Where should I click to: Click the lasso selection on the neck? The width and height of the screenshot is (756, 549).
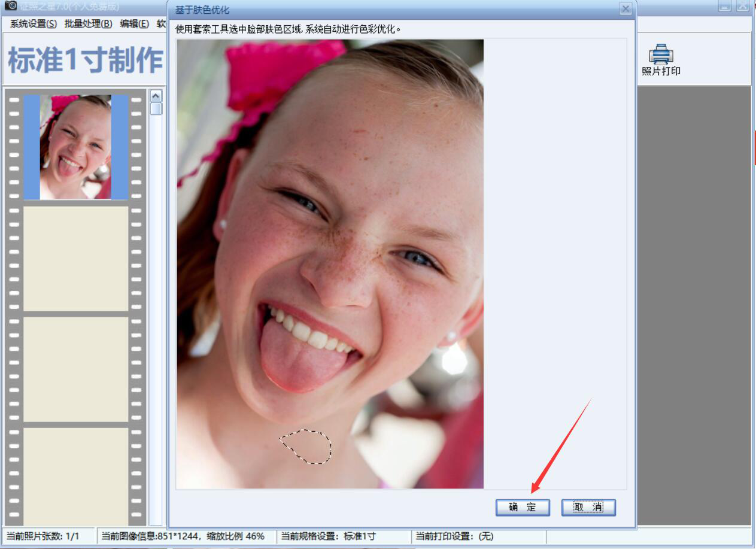pos(306,447)
